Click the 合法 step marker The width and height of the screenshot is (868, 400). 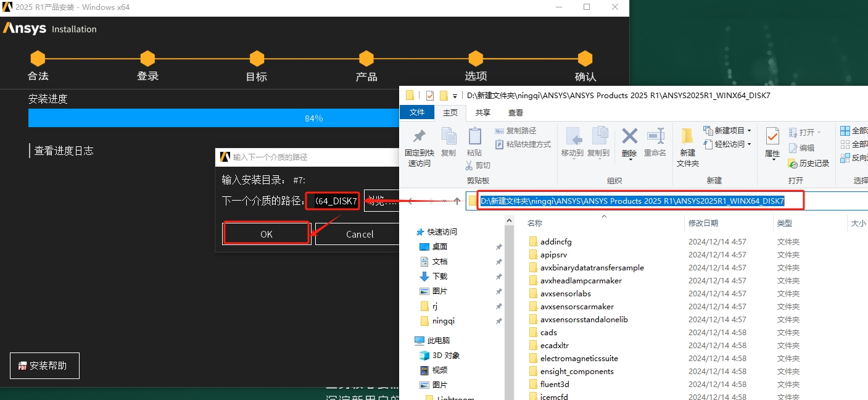[x=38, y=59]
